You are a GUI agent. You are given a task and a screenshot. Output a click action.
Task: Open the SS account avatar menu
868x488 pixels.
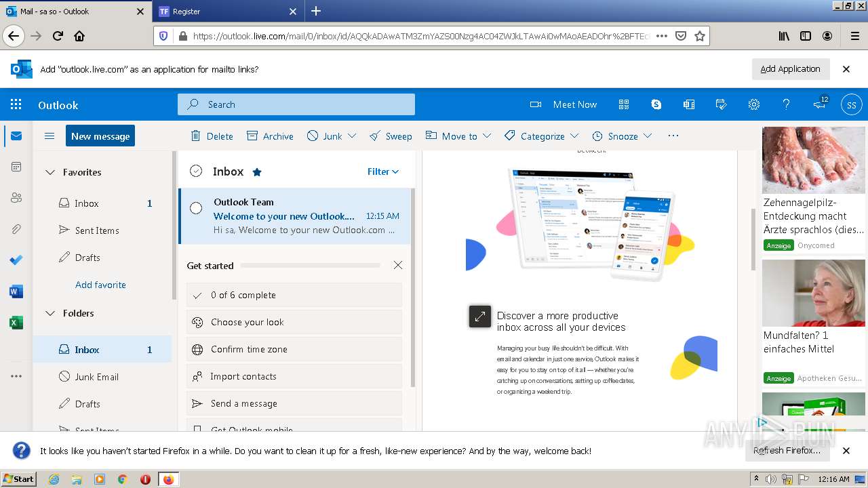(852, 105)
